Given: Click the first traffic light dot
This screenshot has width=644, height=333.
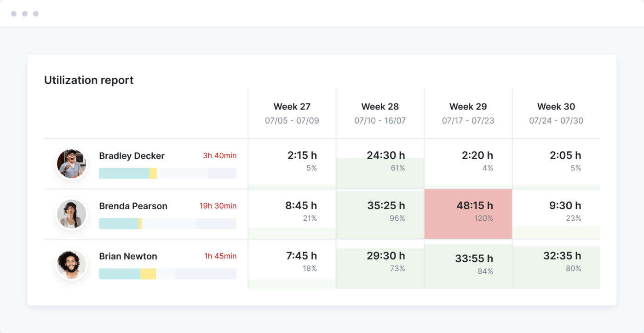Looking at the screenshot, I should coord(13,14).
